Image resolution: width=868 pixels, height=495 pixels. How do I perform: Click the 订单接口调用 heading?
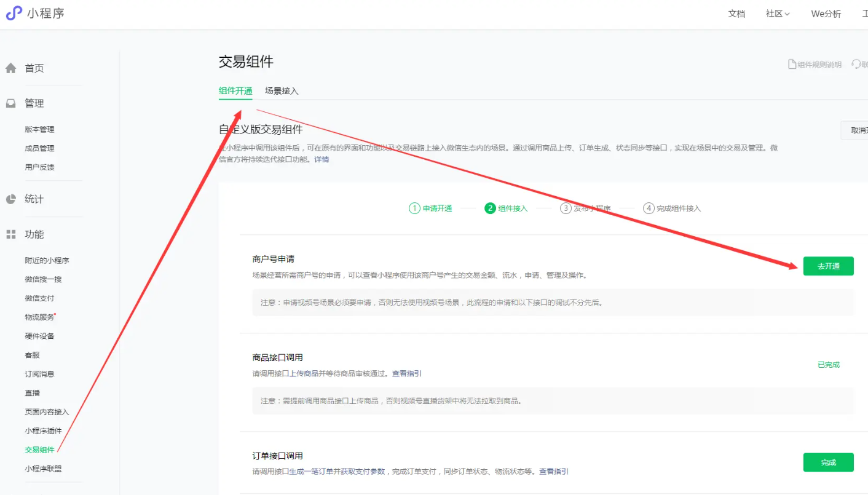(x=277, y=456)
